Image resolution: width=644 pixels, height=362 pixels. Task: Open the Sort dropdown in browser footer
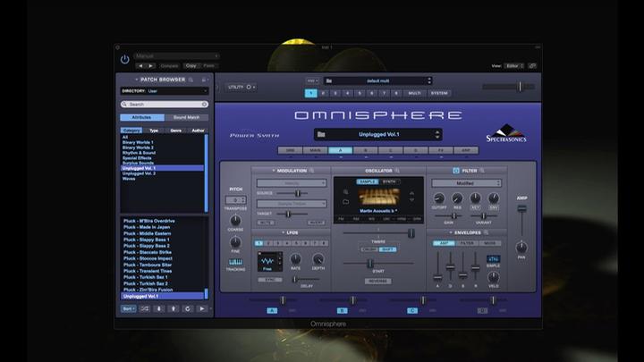tap(129, 308)
